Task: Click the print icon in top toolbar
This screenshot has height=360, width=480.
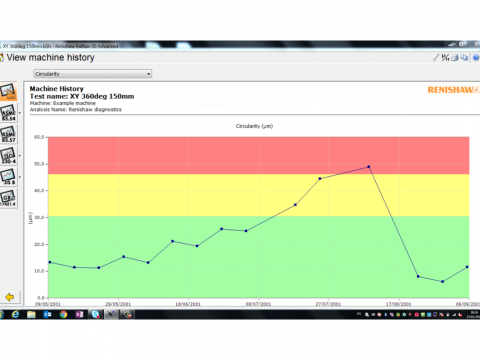Action: coord(455,58)
